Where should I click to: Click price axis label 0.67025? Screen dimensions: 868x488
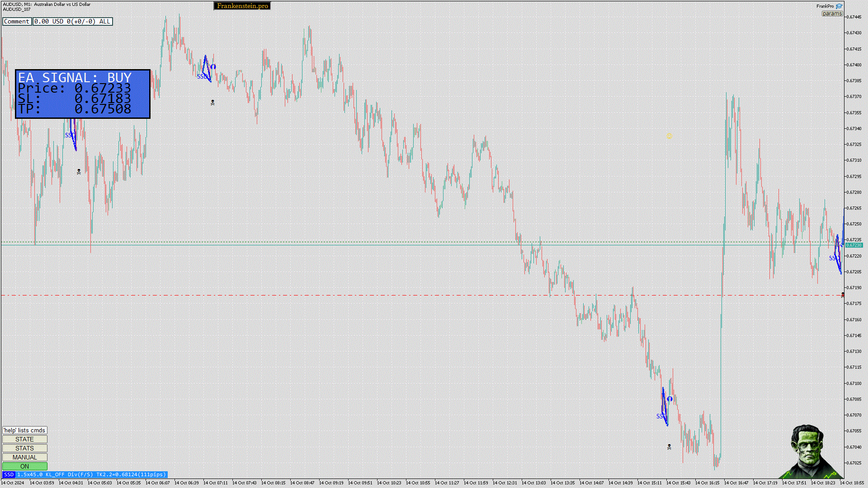(x=854, y=463)
